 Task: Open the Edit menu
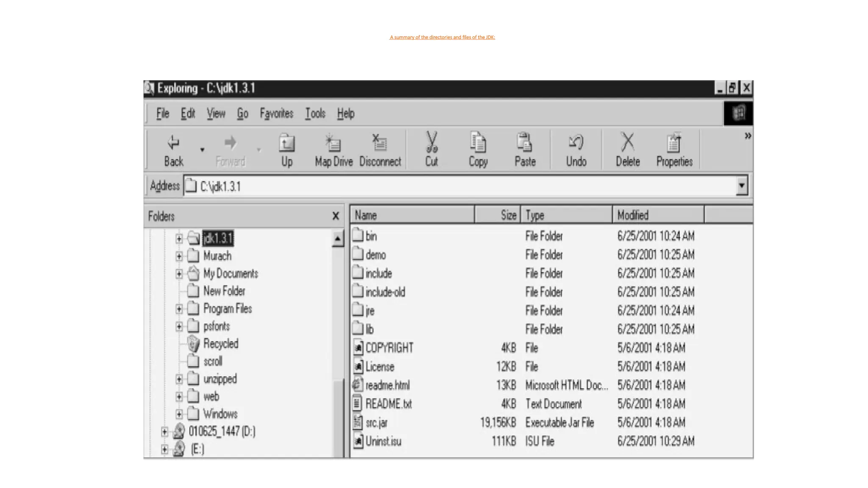[188, 114]
